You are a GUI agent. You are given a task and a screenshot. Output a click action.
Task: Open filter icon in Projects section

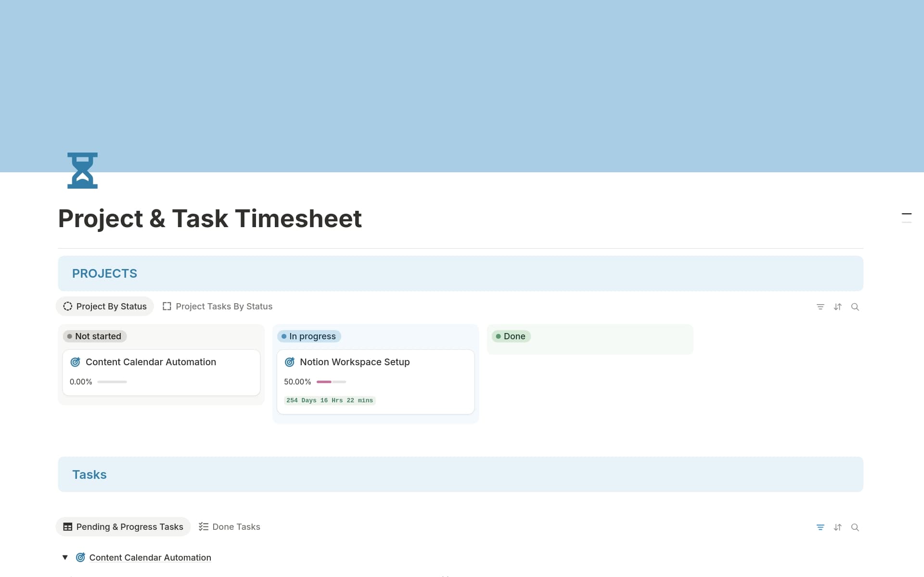coord(820,307)
